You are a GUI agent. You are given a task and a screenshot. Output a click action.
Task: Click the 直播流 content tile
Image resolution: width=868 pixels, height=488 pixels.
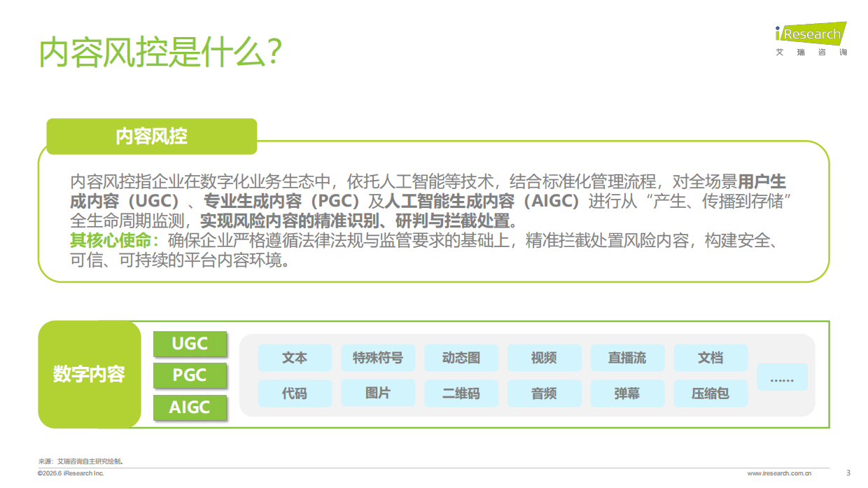[627, 358]
